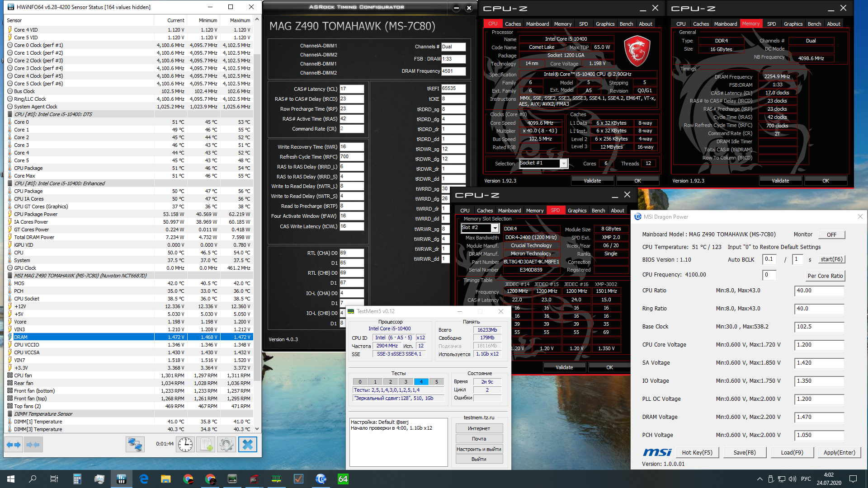Viewport: 868px width, 488px height.
Task: Open HWiNFO sensor settings gear icon
Action: 226,445
